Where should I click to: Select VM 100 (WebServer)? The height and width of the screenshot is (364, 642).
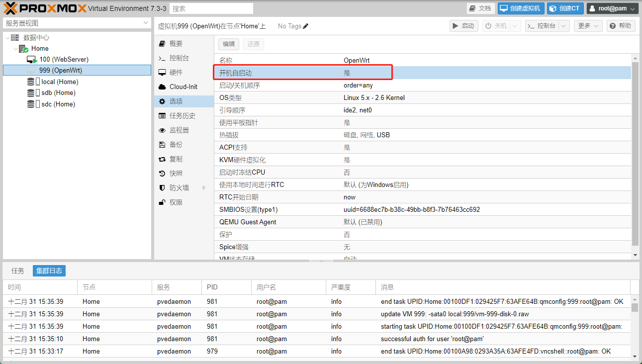(64, 59)
